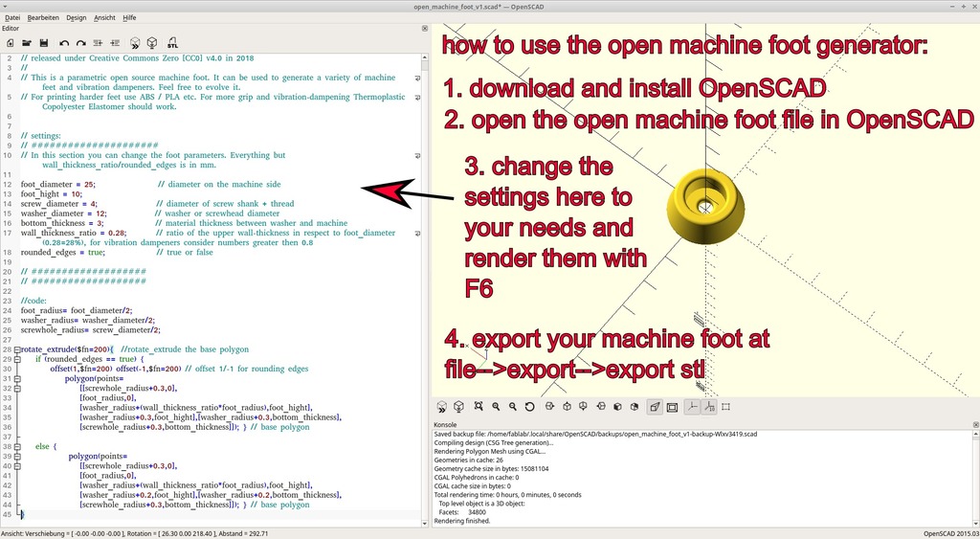Collapse the rotate_extrude block on line 28
The height and width of the screenshot is (539, 980).
tap(17, 349)
